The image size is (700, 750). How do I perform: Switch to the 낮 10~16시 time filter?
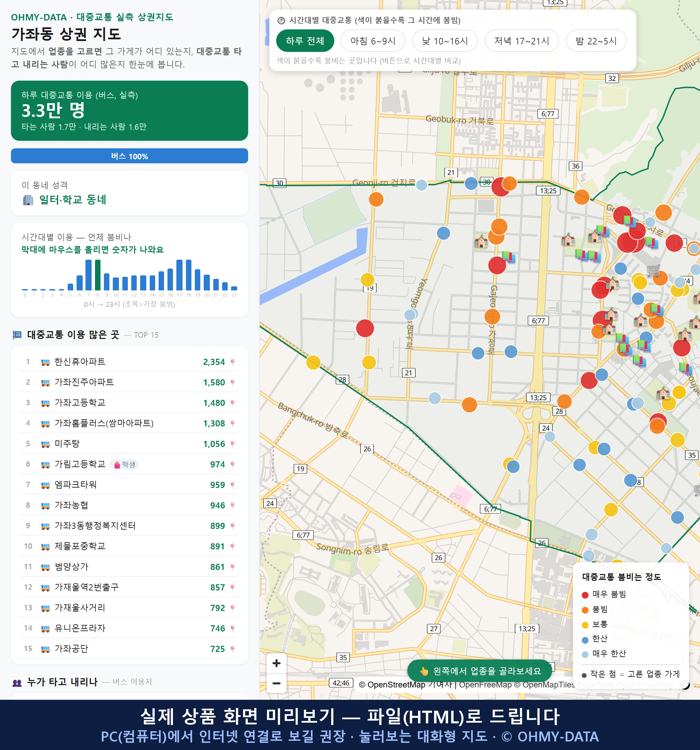click(445, 41)
